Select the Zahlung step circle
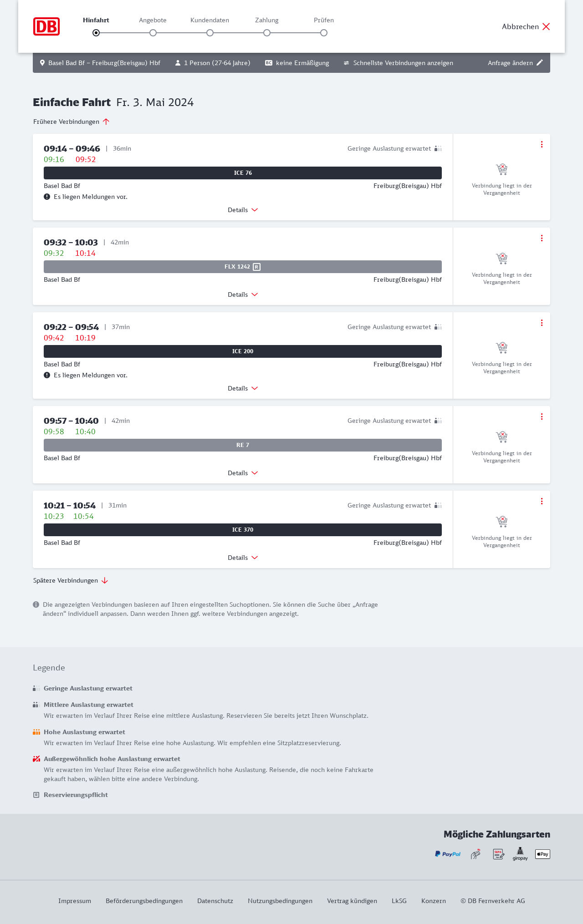The height and width of the screenshot is (924, 583). tap(267, 33)
